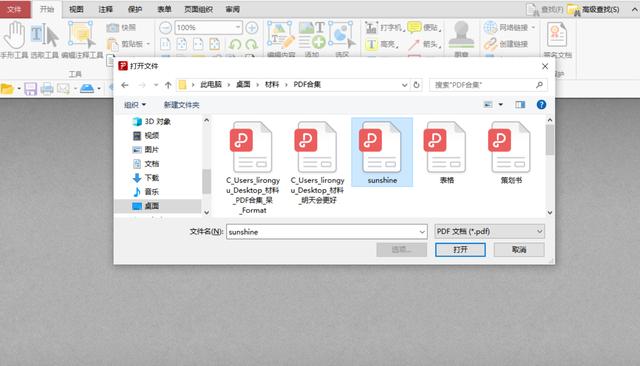Click the Cancel (取消) button

point(519,249)
